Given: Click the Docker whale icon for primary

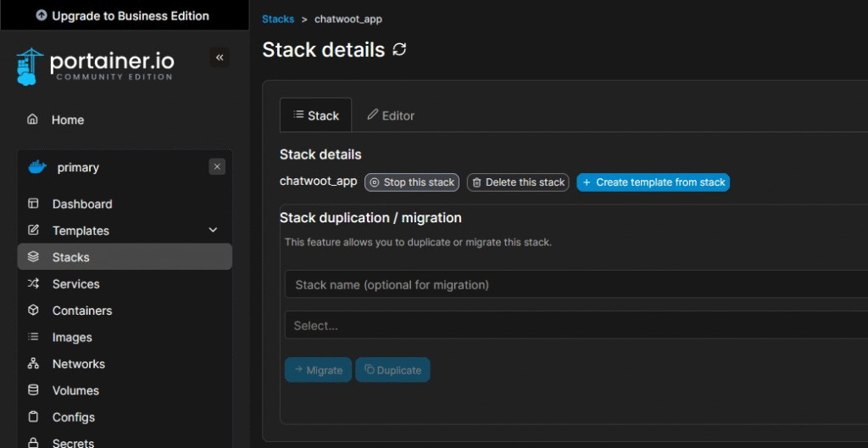Looking at the screenshot, I should click(36, 167).
